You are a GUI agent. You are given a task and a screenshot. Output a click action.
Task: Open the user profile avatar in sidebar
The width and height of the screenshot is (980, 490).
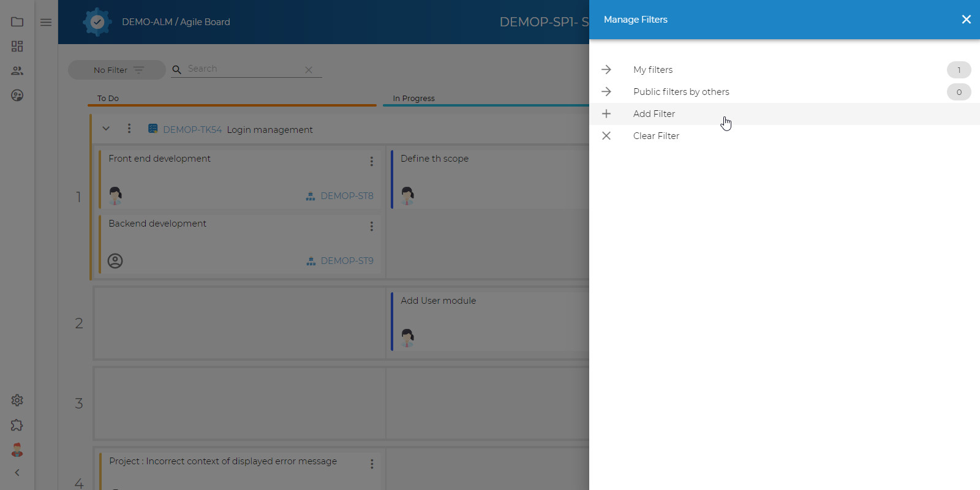(x=17, y=450)
